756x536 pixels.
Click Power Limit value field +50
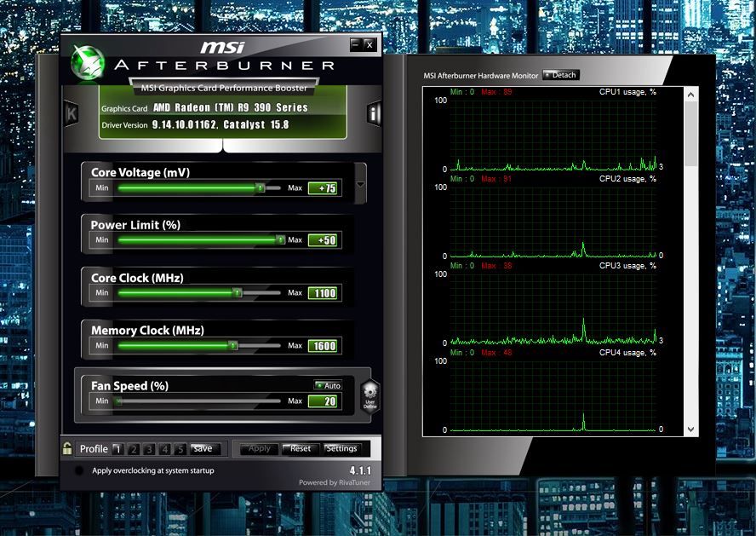click(x=323, y=240)
